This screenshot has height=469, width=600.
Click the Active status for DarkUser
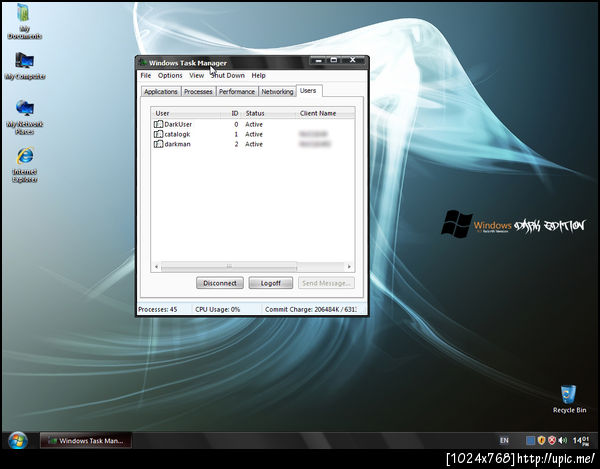254,124
